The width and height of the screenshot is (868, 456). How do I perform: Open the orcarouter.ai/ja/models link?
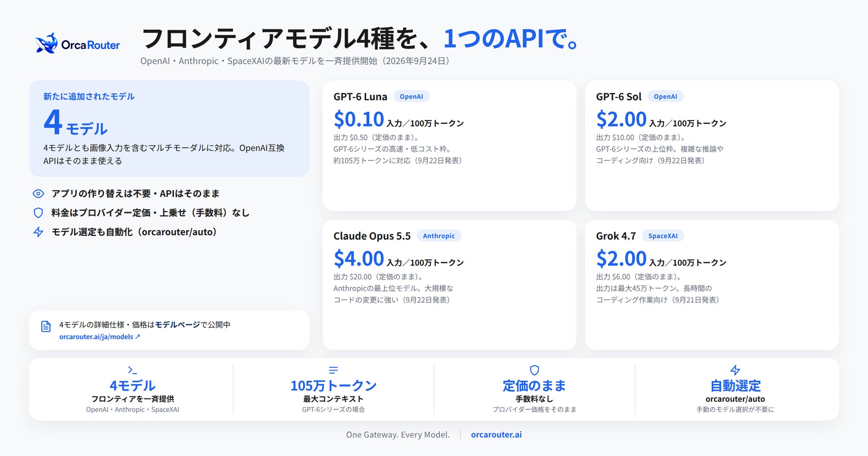coord(100,337)
